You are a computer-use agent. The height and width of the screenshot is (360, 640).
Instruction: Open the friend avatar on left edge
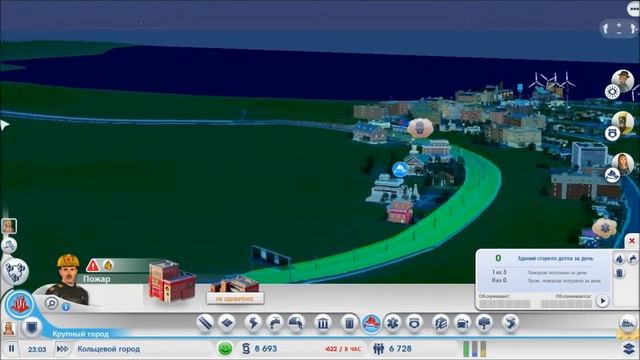(9, 226)
